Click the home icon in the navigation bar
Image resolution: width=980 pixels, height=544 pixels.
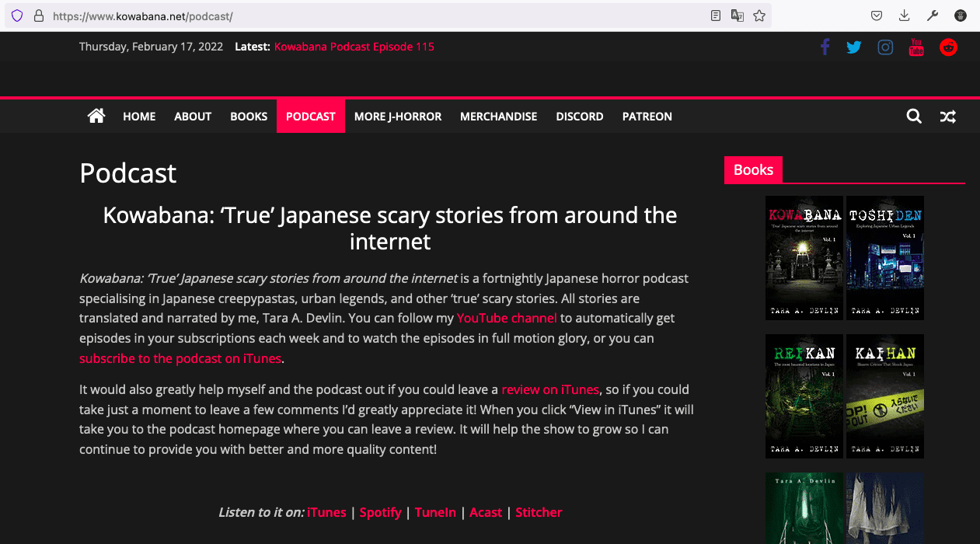pos(96,116)
